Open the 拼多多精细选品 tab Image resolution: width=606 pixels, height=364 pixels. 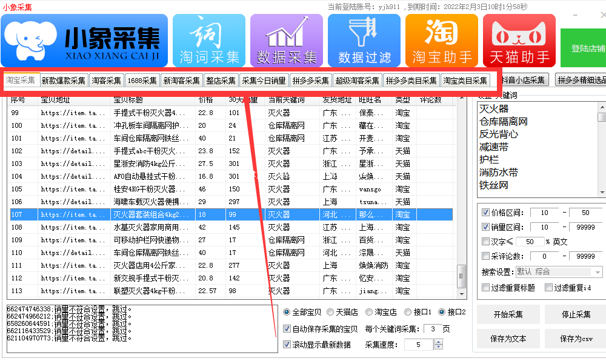click(x=581, y=80)
